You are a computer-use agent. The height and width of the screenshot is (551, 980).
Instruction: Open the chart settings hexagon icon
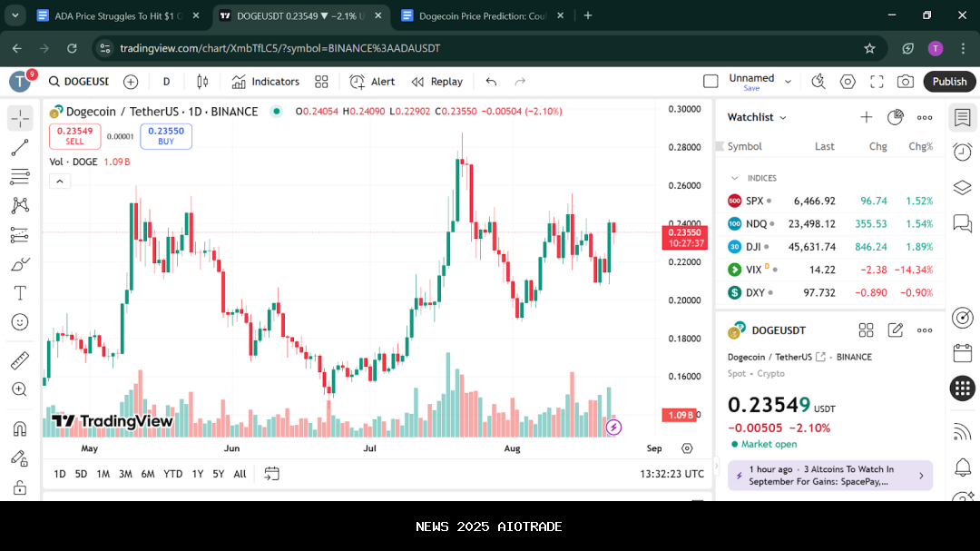click(848, 82)
